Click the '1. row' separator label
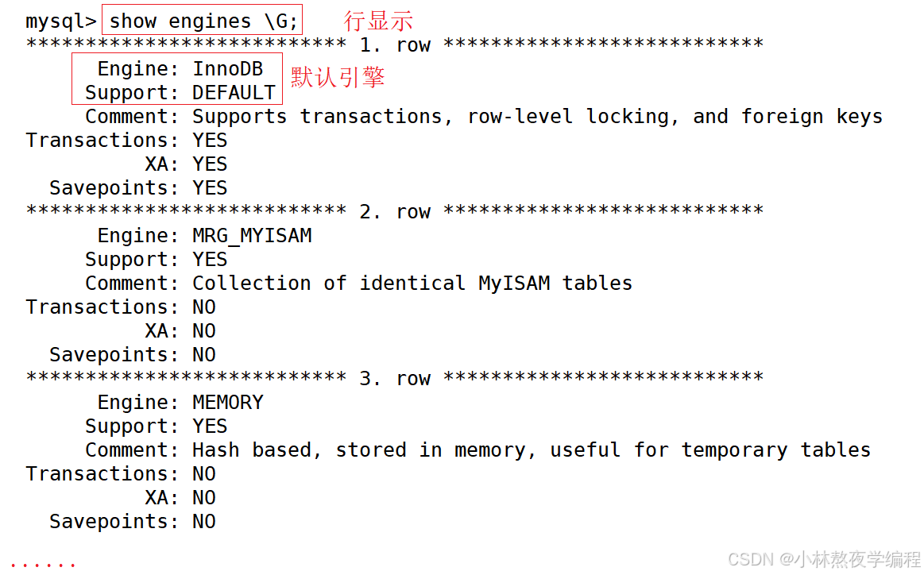The width and height of the screenshot is (924, 575). 395,44
